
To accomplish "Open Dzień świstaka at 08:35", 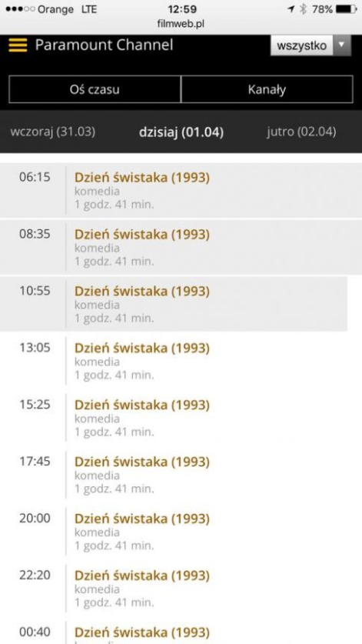I will [181, 247].
